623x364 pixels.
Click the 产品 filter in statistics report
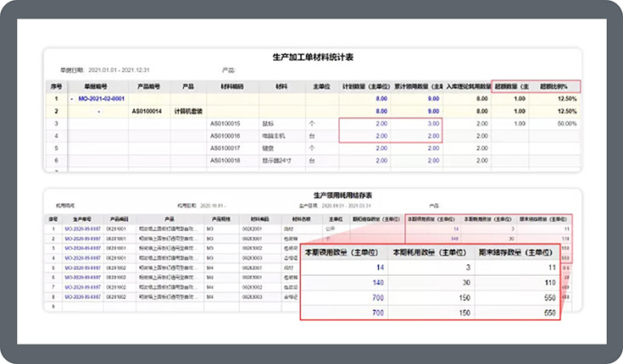click(x=229, y=70)
